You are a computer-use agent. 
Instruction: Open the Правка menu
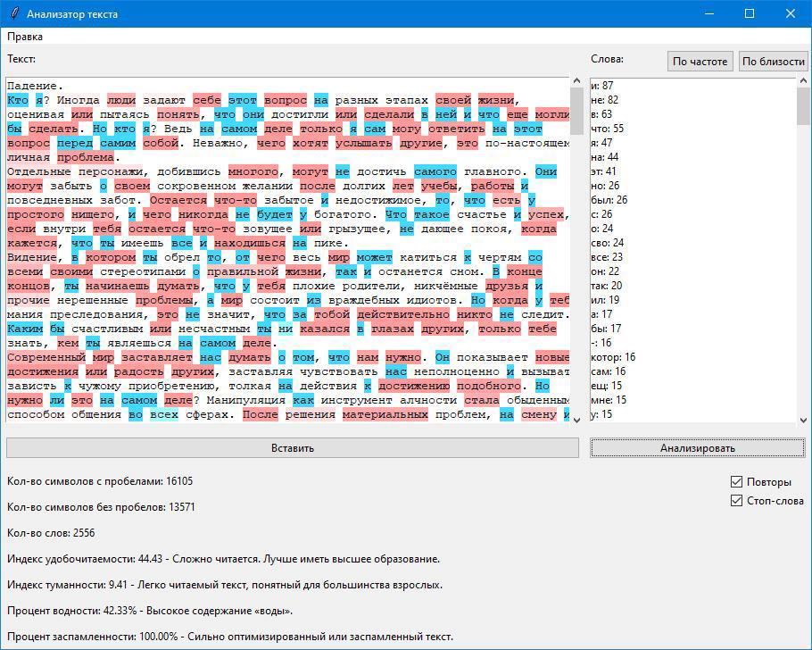(25, 37)
